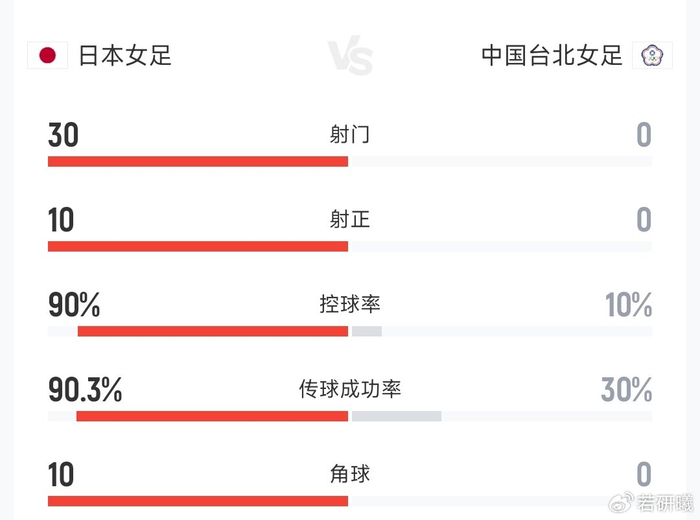Click Japan's 90% possession value
700x520 pixels.
tap(74, 305)
